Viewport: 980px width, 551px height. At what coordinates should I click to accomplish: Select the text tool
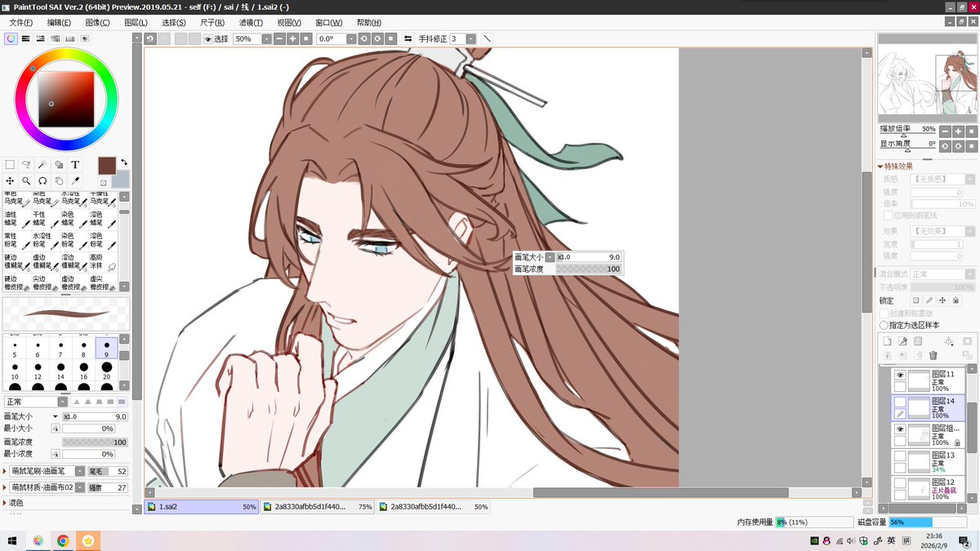(75, 164)
